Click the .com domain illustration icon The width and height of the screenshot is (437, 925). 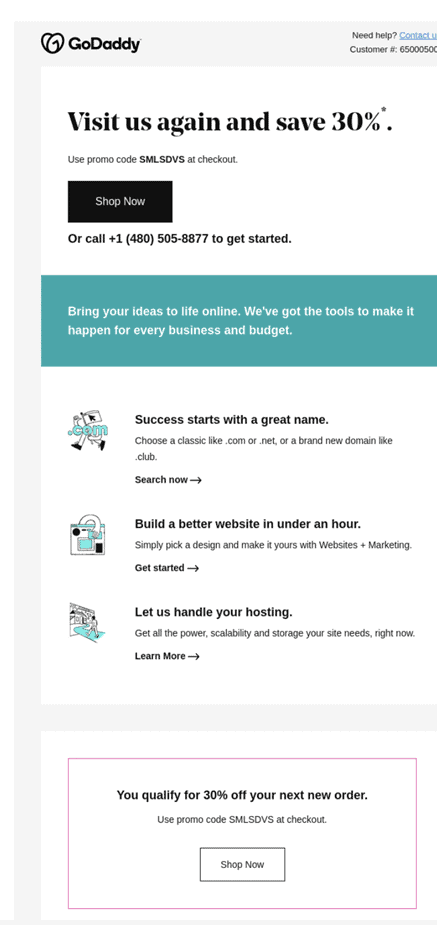click(x=87, y=431)
